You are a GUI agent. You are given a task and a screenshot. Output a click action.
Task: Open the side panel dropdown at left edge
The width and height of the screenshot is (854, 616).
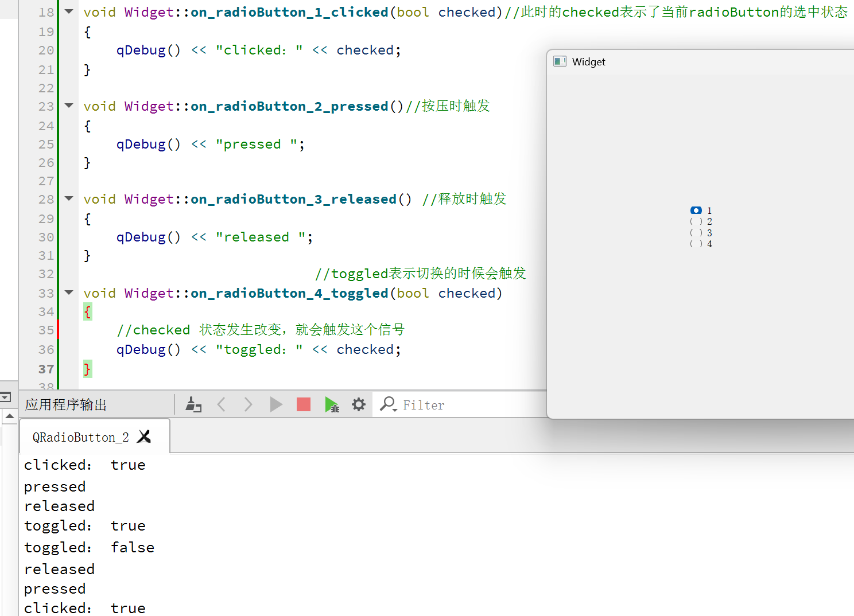coord(5,397)
